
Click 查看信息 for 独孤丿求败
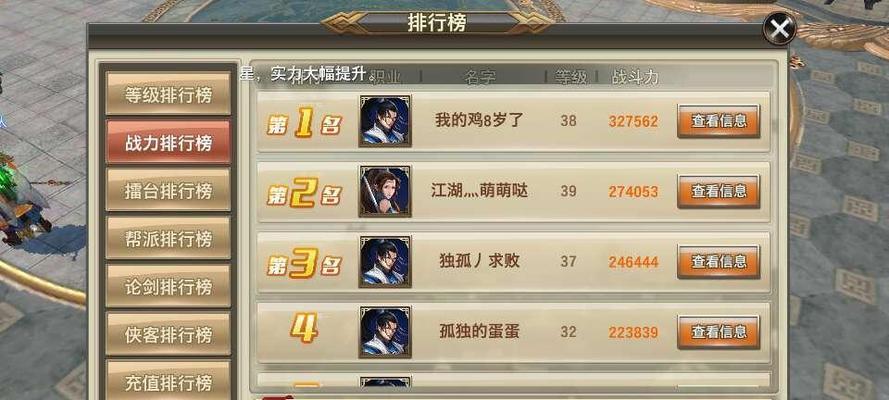(718, 261)
